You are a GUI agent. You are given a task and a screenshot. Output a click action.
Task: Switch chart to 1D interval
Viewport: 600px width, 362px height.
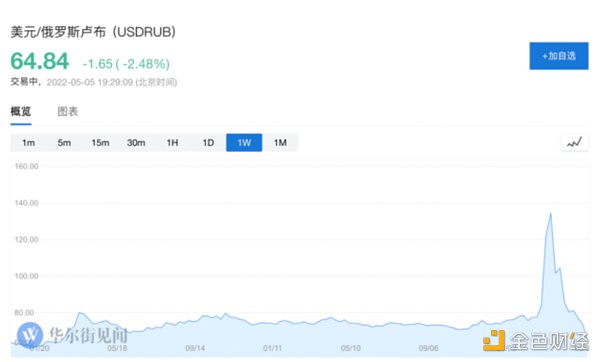pyautogui.click(x=208, y=143)
